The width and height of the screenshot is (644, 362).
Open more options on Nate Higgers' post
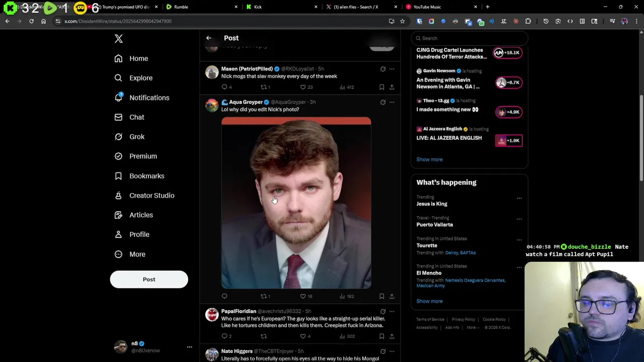(x=392, y=351)
